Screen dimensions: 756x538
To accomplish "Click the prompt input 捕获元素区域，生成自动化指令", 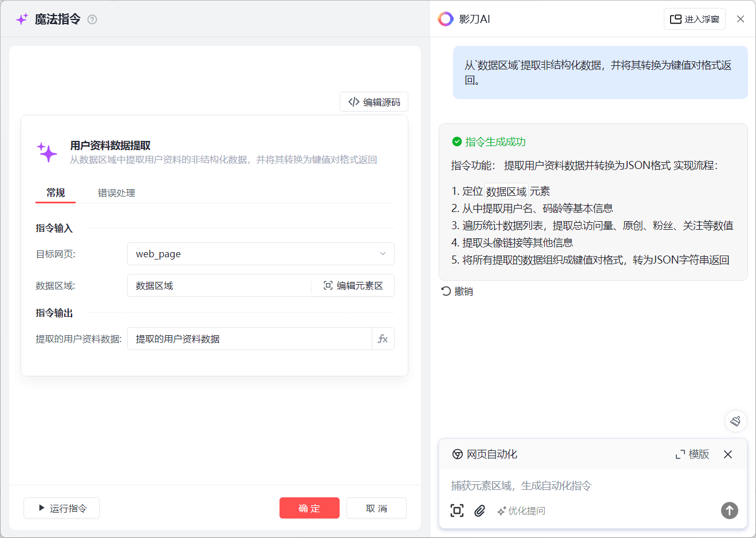I will point(593,485).
